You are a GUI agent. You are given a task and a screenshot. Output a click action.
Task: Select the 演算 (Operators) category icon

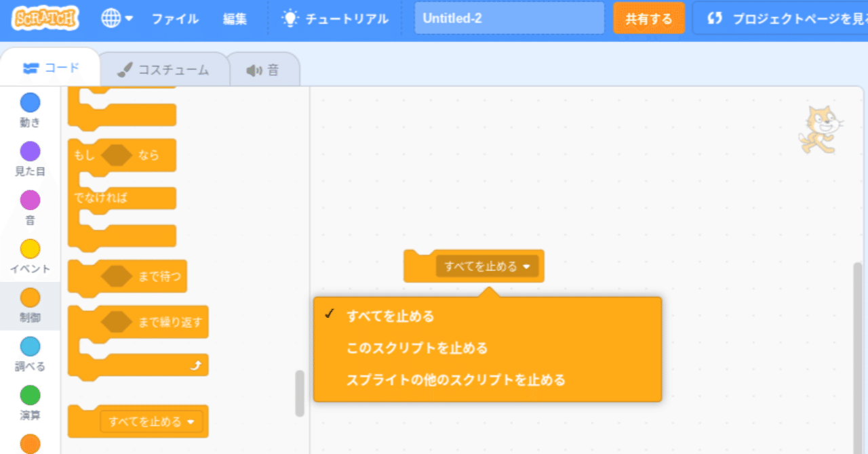pyautogui.click(x=29, y=396)
